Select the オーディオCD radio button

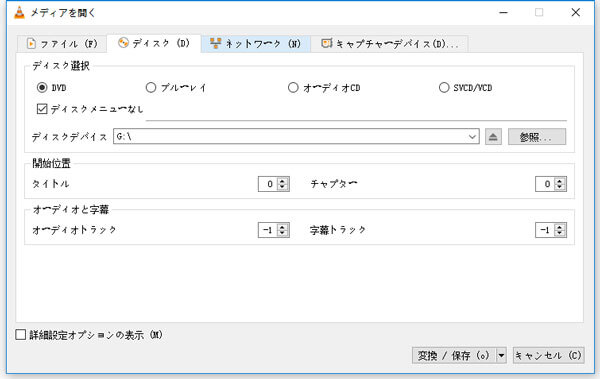pyautogui.click(x=293, y=88)
